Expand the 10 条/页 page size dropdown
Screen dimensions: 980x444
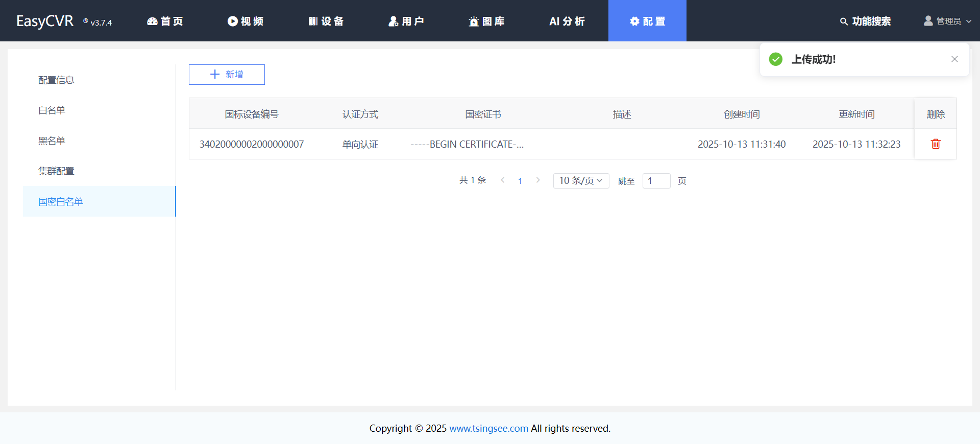pyautogui.click(x=581, y=181)
